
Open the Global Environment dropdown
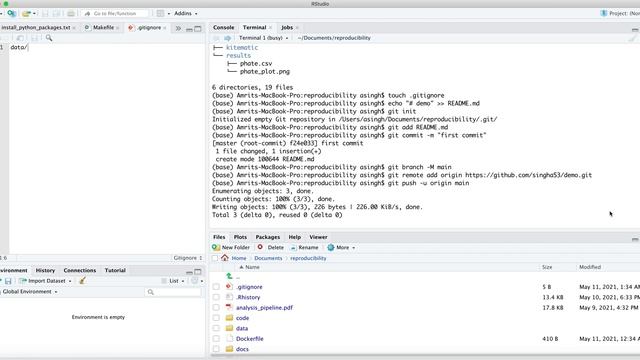click(x=30, y=291)
